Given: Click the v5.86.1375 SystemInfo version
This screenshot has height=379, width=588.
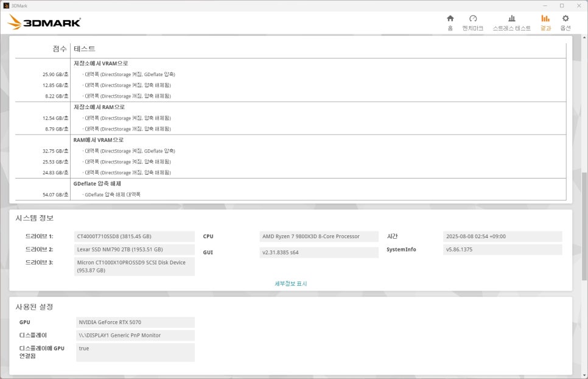Looking at the screenshot, I should click(x=502, y=250).
